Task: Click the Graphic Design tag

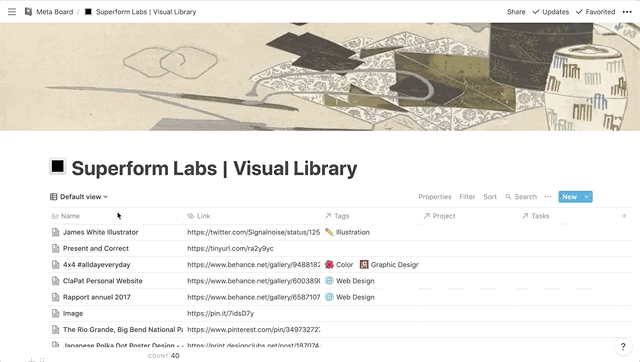Action: tap(389, 265)
